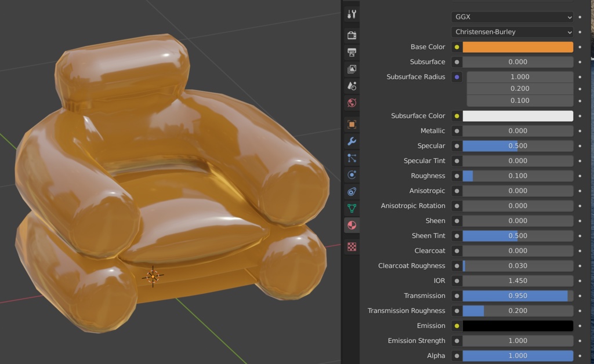594x364 pixels.
Task: Click the Emission yellow socket dot
Action: 457,326
